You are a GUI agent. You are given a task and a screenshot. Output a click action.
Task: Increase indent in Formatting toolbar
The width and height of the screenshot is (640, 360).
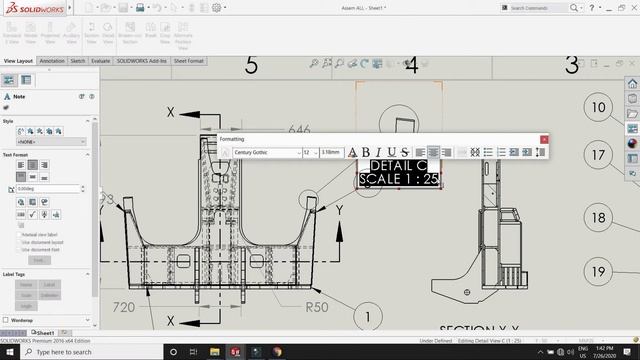point(527,152)
